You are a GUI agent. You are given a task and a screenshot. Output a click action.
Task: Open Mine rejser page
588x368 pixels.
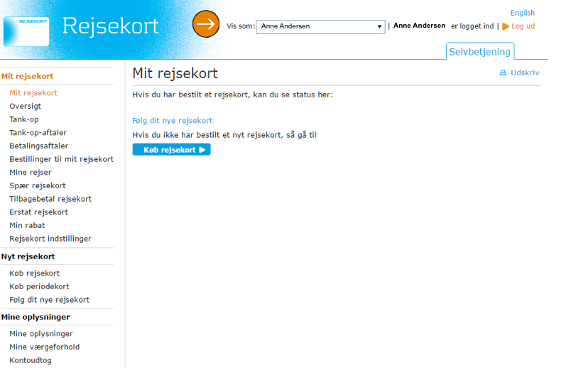click(30, 173)
